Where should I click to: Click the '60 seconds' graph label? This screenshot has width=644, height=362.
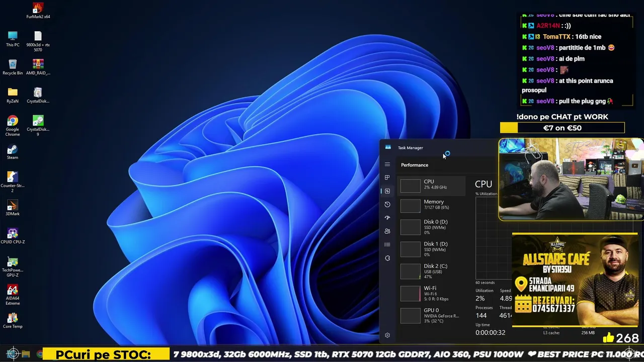point(485,283)
